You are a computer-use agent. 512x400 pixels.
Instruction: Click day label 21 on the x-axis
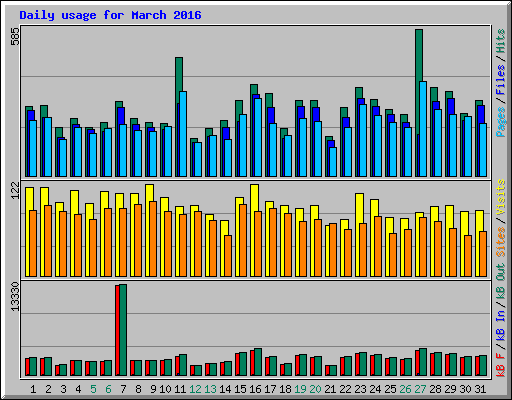point(330,389)
